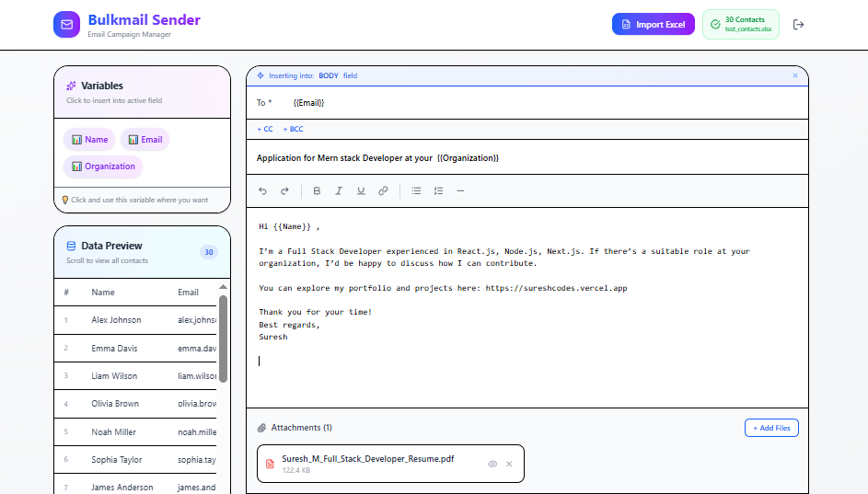Viewport: 868px width, 494px height.
Task: Click the lightning icon in inserting banner
Action: pos(260,75)
